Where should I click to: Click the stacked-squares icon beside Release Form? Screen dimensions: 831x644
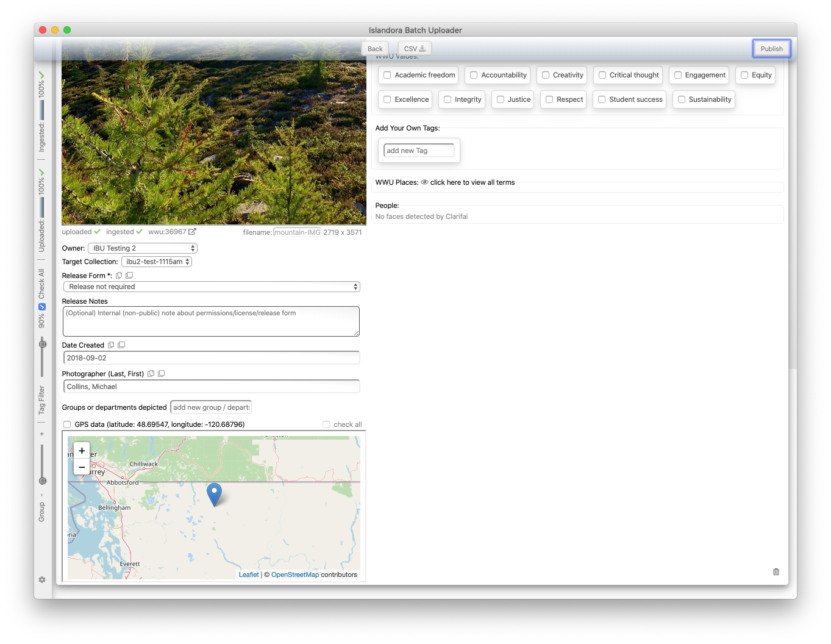coord(129,276)
